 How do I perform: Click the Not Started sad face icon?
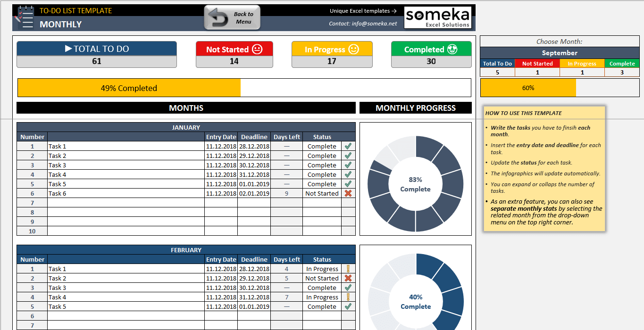pyautogui.click(x=257, y=49)
